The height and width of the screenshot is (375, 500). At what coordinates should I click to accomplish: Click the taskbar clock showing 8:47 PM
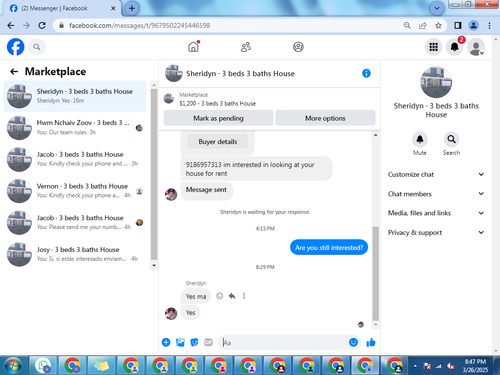point(475,366)
